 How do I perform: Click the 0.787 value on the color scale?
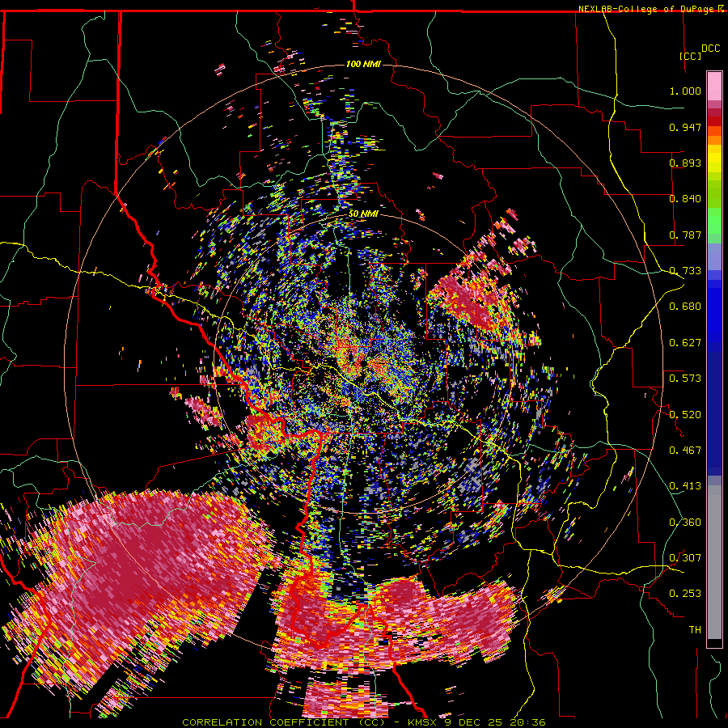click(685, 235)
